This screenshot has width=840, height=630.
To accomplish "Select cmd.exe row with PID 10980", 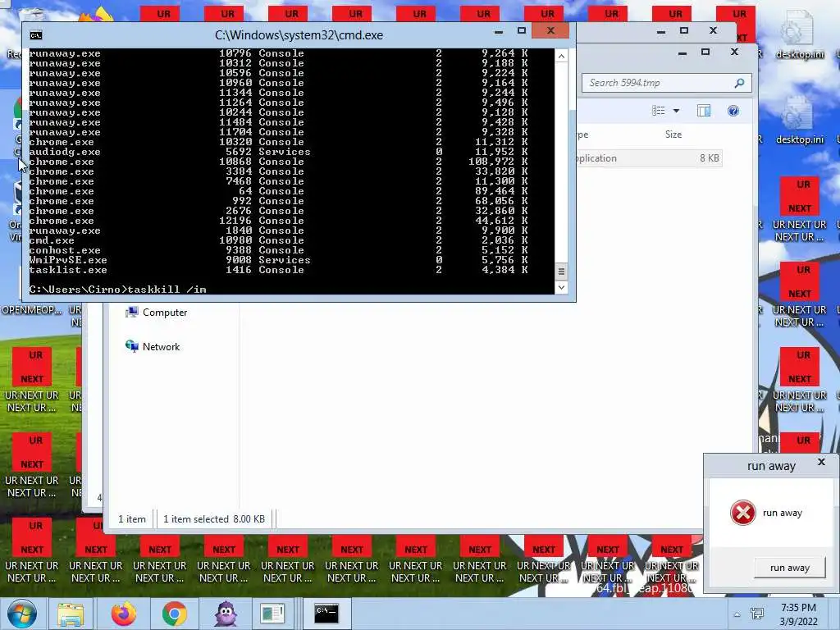I will point(279,240).
